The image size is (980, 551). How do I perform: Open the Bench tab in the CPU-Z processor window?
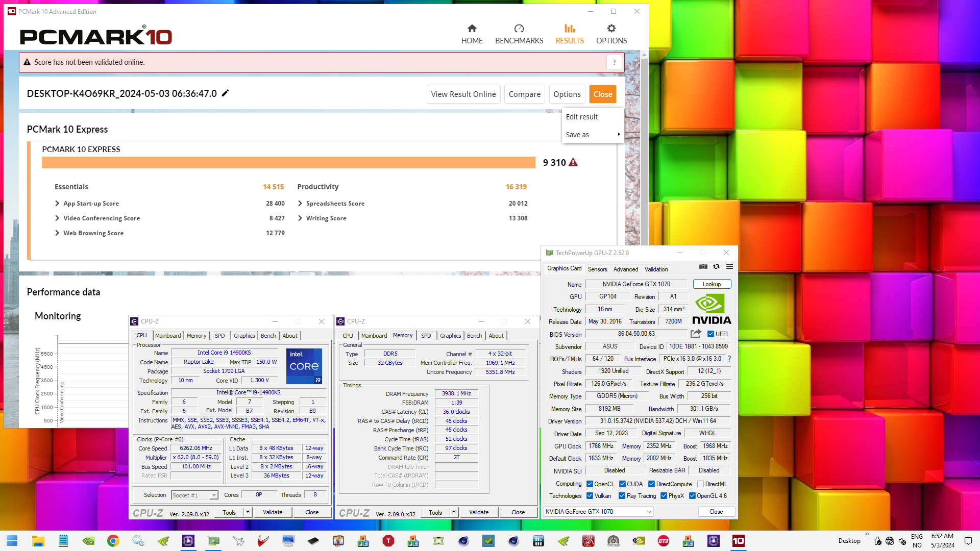[268, 336]
